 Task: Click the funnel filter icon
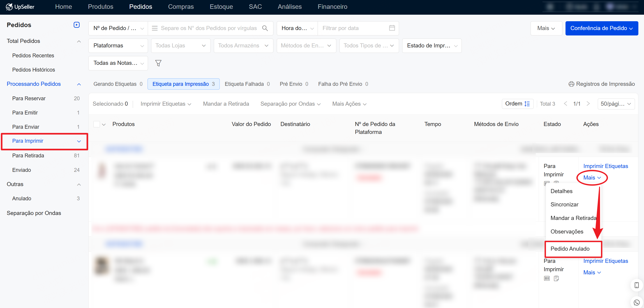[x=158, y=63]
